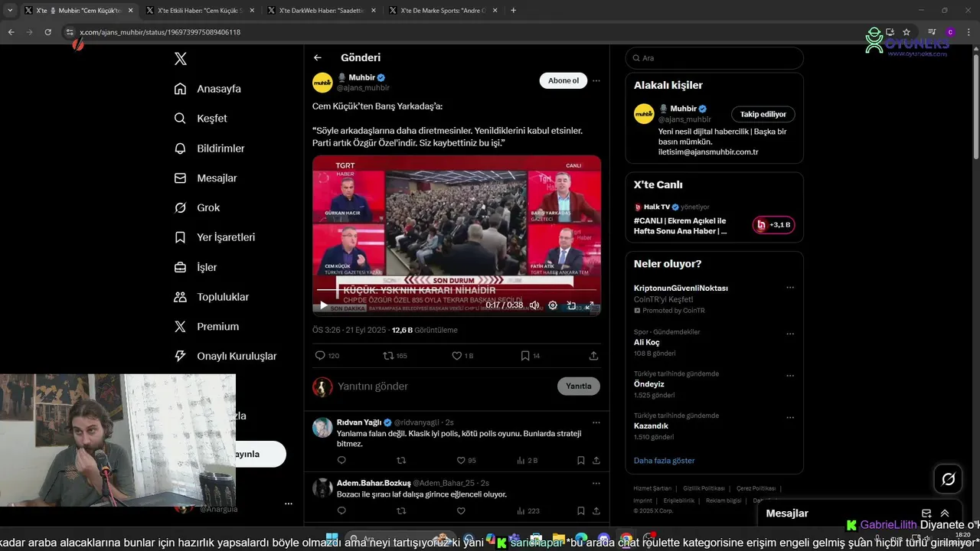Expand the Mesajlar drawer
Viewport: 980px width, 551px height.
point(946,514)
